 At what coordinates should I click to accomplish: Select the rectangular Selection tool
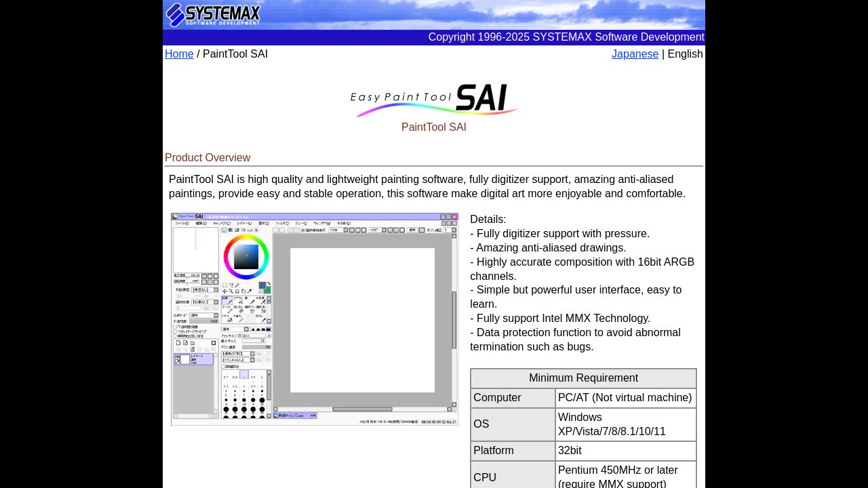(x=224, y=285)
